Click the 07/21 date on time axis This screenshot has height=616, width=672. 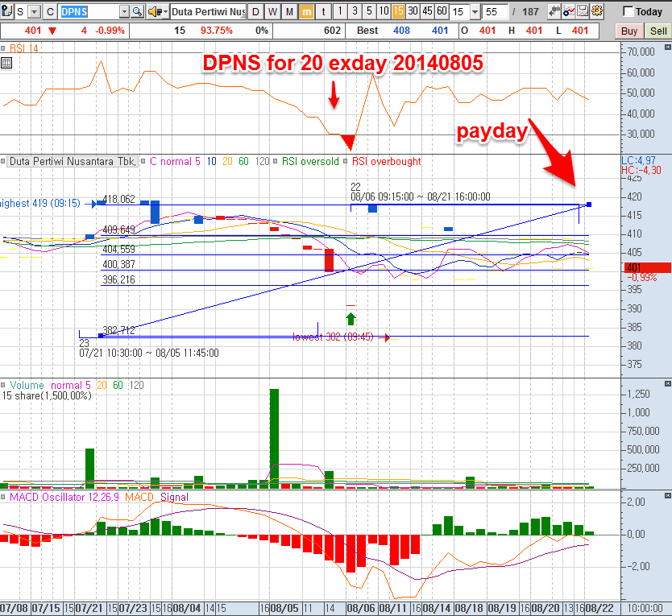pos(89,608)
